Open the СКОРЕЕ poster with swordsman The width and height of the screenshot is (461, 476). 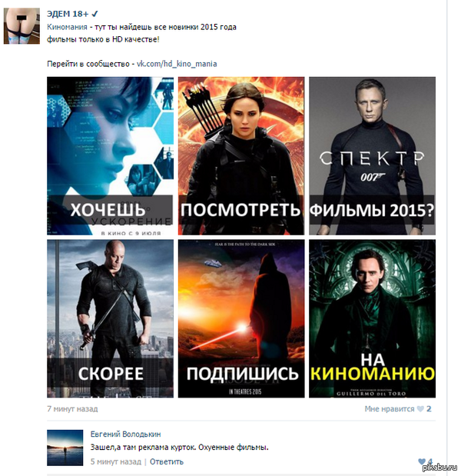pyautogui.click(x=111, y=318)
